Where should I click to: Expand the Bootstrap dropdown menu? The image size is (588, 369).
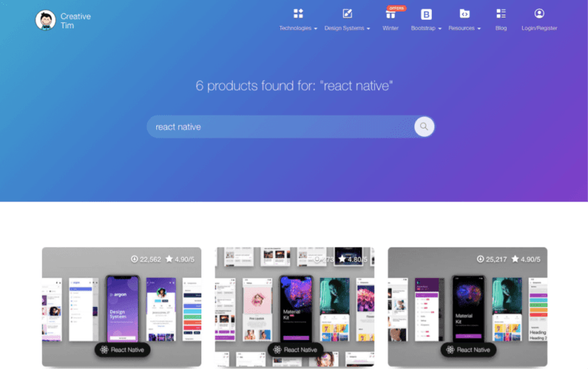coord(426,28)
